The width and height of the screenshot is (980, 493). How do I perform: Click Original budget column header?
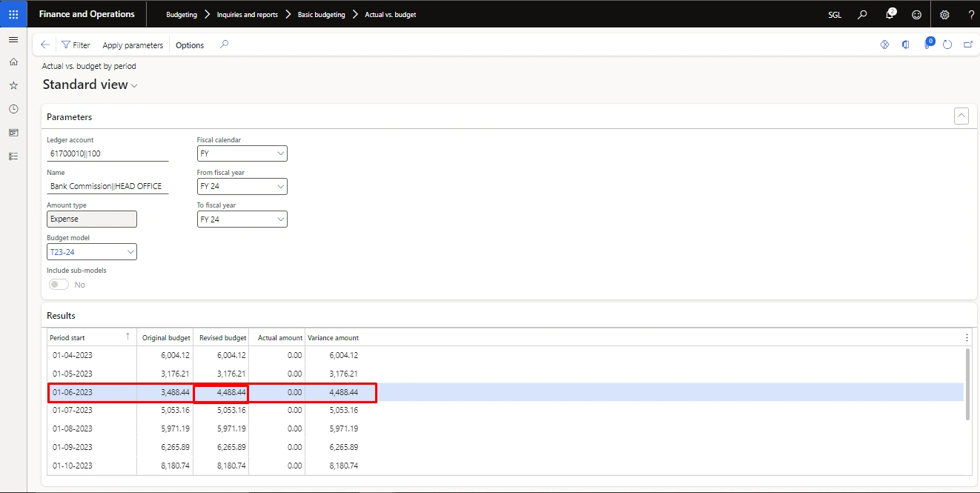click(x=165, y=337)
